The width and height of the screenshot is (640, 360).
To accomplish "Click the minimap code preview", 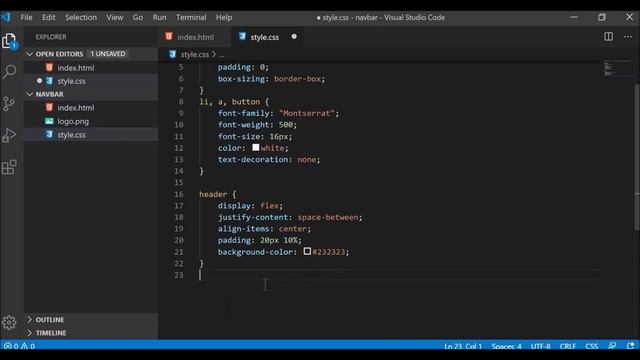I will (610, 69).
